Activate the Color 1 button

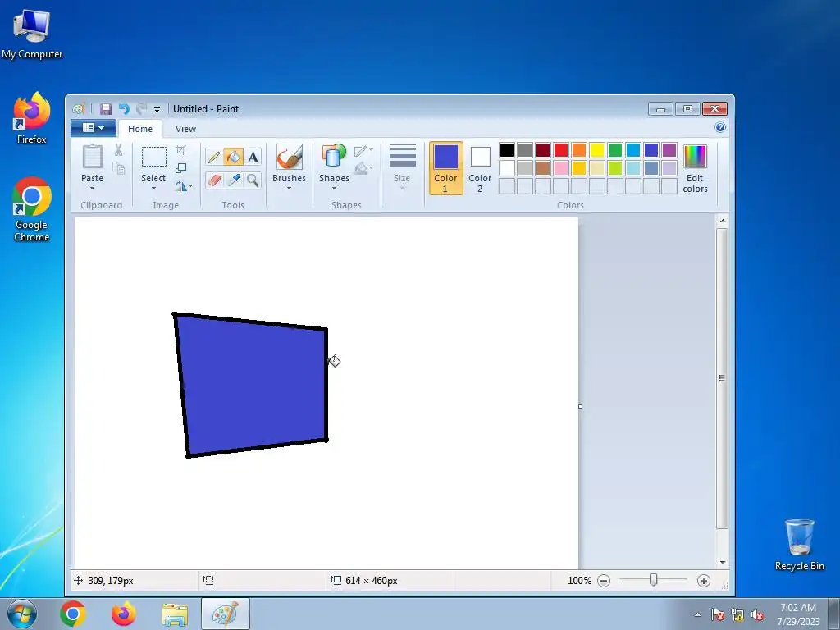[x=445, y=168]
